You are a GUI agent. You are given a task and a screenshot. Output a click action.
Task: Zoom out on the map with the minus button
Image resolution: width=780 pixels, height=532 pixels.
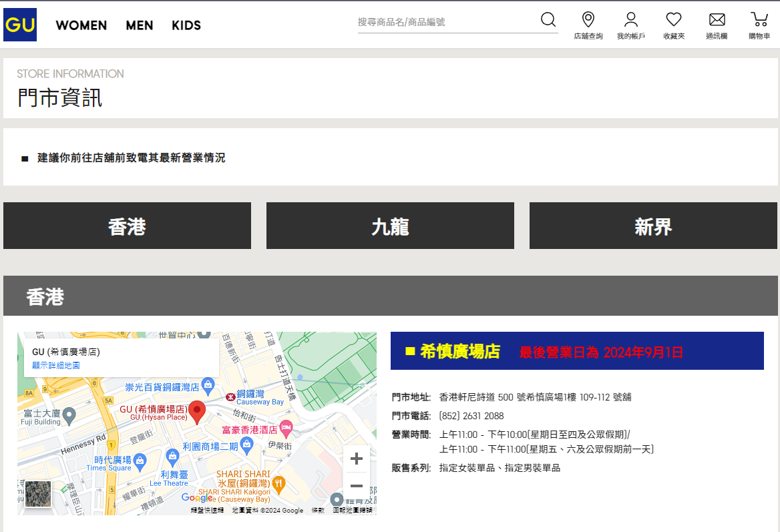pyautogui.click(x=356, y=486)
